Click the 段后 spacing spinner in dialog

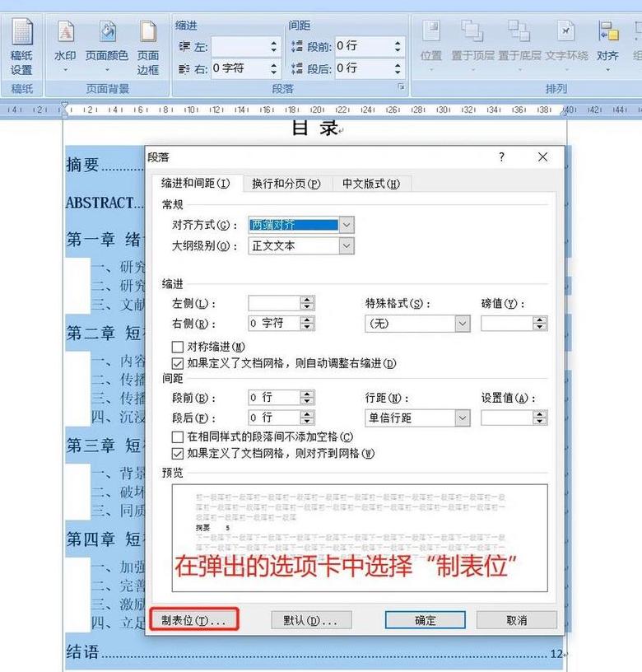pos(307,418)
